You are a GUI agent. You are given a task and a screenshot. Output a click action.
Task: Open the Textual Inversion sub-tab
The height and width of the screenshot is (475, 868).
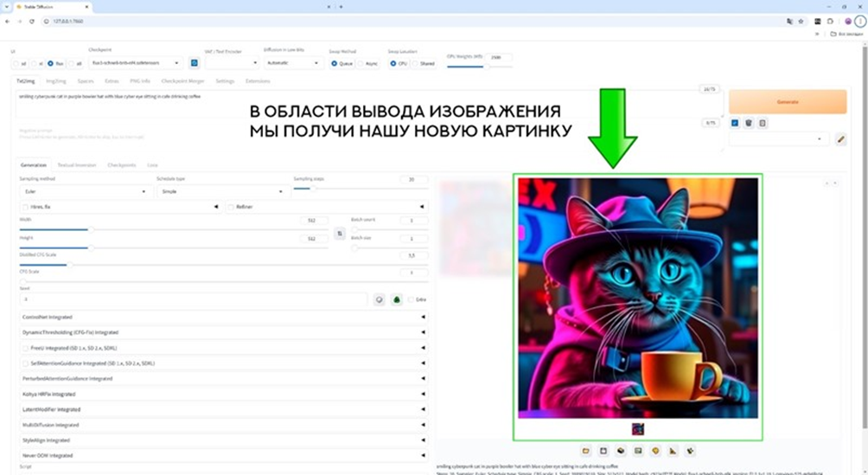pyautogui.click(x=77, y=164)
